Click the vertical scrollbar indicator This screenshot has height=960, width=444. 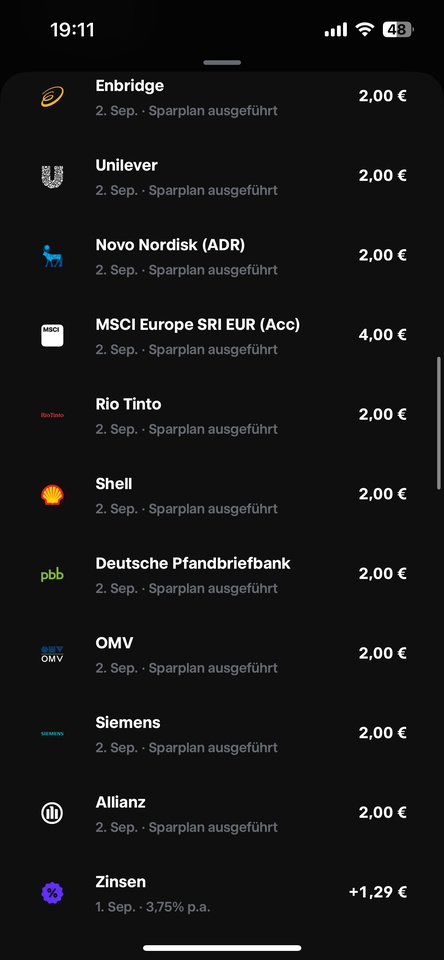coord(438,423)
